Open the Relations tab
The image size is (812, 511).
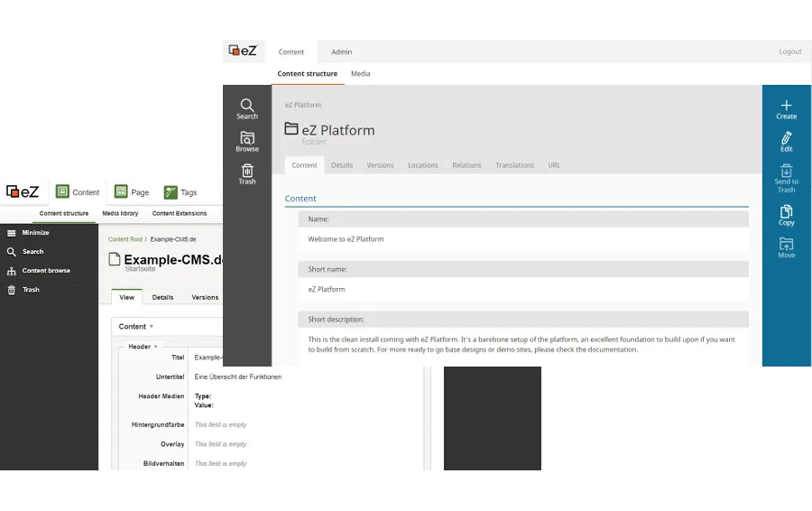[466, 165]
